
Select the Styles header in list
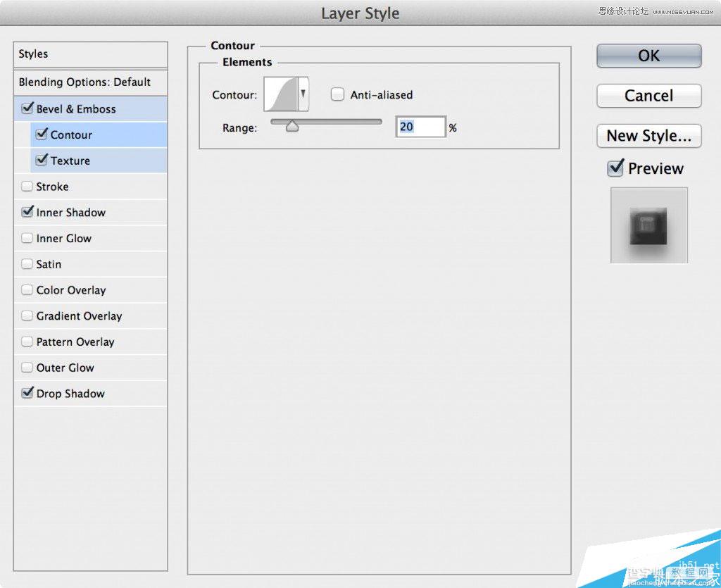(x=91, y=54)
